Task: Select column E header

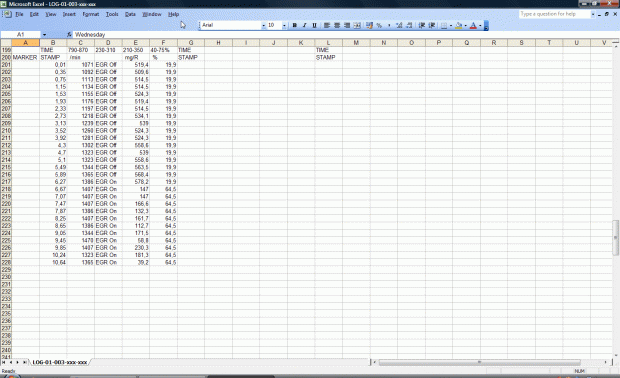Action: coord(136,43)
